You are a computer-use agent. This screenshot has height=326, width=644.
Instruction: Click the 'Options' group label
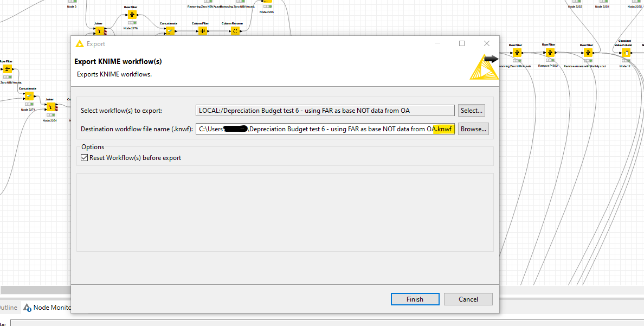click(x=93, y=147)
